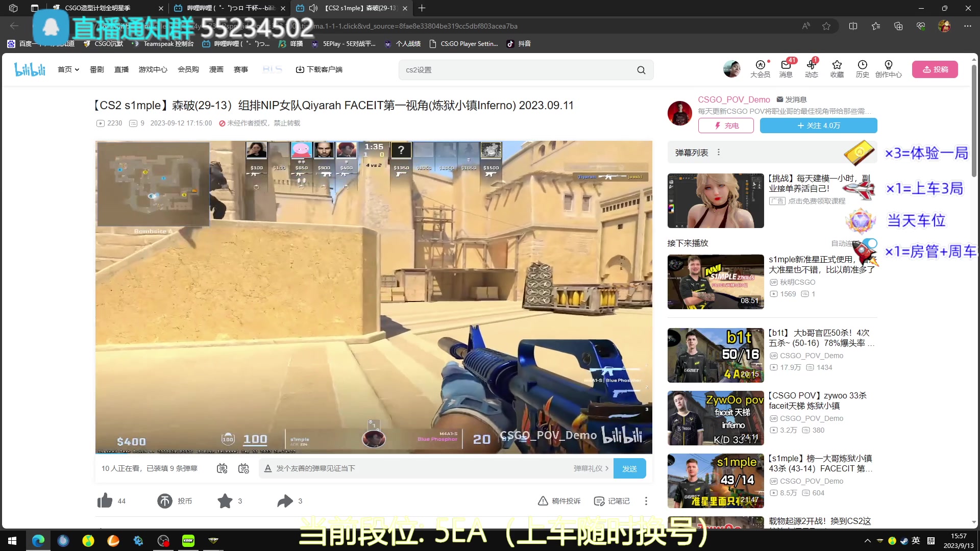
Task: Open 赛事 navigation item
Action: [241, 69]
